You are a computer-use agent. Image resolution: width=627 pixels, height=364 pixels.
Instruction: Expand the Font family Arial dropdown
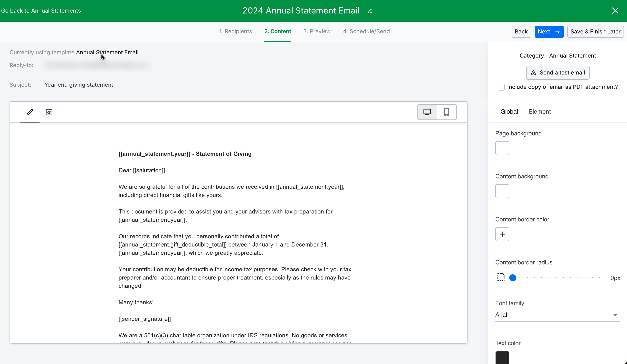pos(557,315)
